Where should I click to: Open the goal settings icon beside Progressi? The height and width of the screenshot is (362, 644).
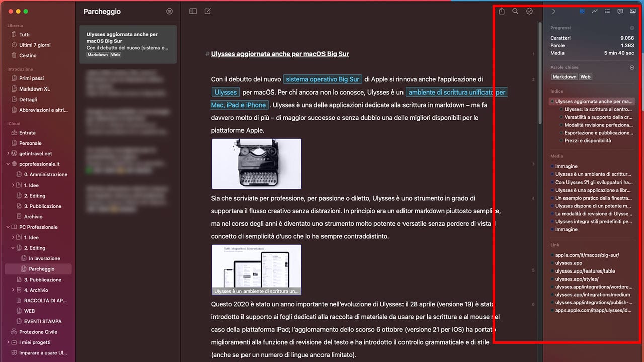[x=632, y=28]
